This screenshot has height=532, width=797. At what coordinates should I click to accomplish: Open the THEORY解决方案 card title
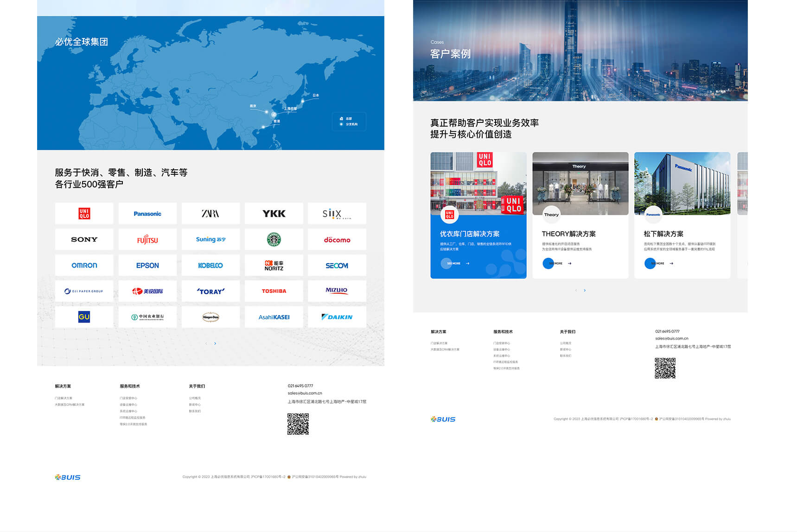tap(569, 234)
